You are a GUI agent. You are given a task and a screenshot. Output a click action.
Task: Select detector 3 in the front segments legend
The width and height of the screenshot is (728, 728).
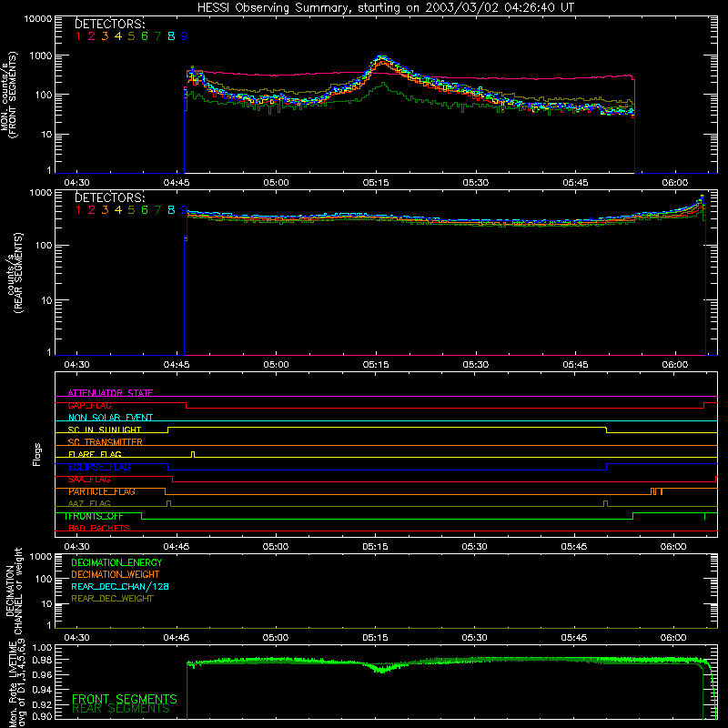tap(105, 36)
